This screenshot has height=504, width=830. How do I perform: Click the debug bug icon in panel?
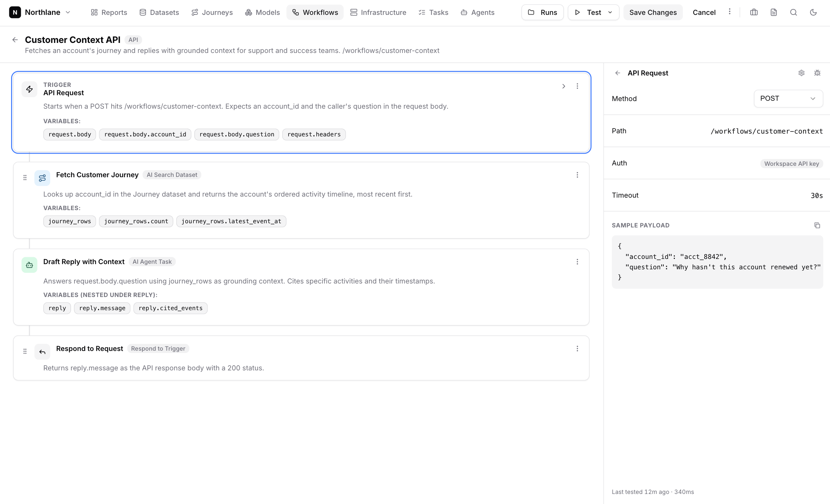pyautogui.click(x=817, y=73)
